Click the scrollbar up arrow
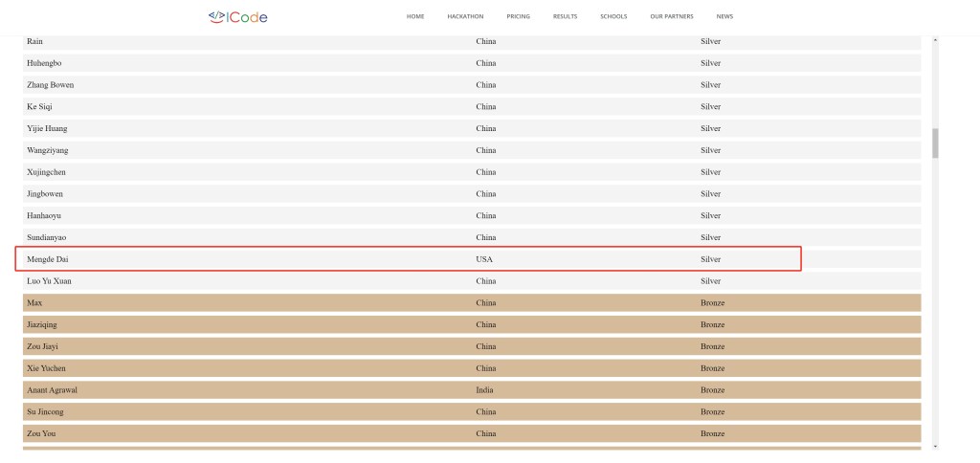This screenshot has width=980, height=463. pos(935,40)
